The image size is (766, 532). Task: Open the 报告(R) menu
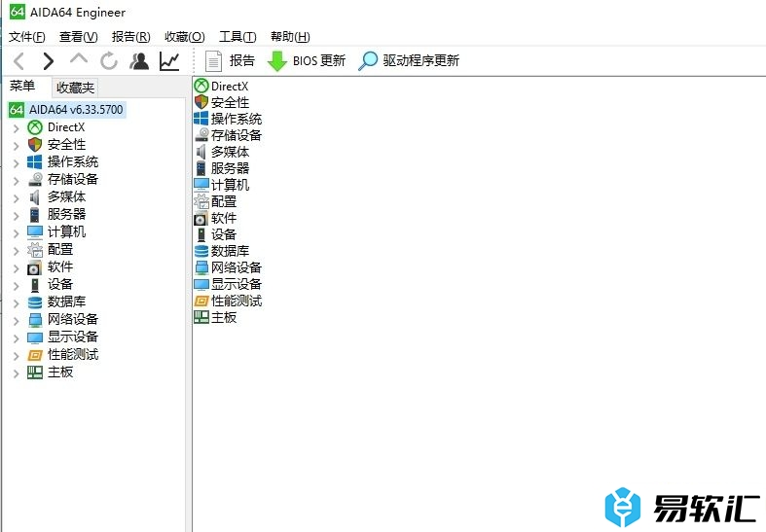click(131, 37)
